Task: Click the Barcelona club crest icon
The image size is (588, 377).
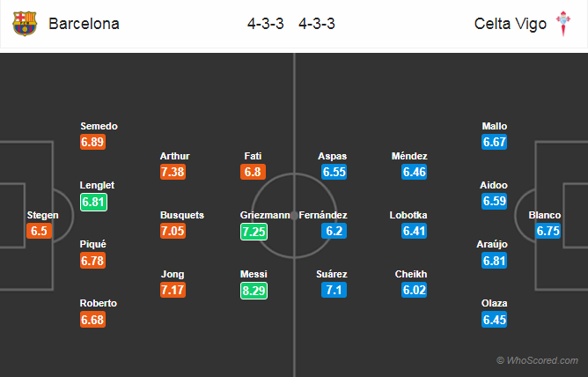Action: coord(25,24)
